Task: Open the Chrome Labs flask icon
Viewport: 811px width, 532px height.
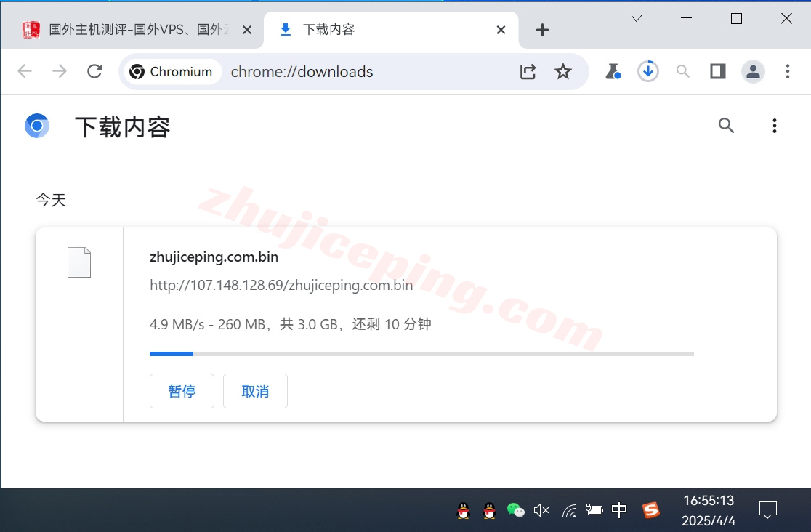Action: point(613,71)
